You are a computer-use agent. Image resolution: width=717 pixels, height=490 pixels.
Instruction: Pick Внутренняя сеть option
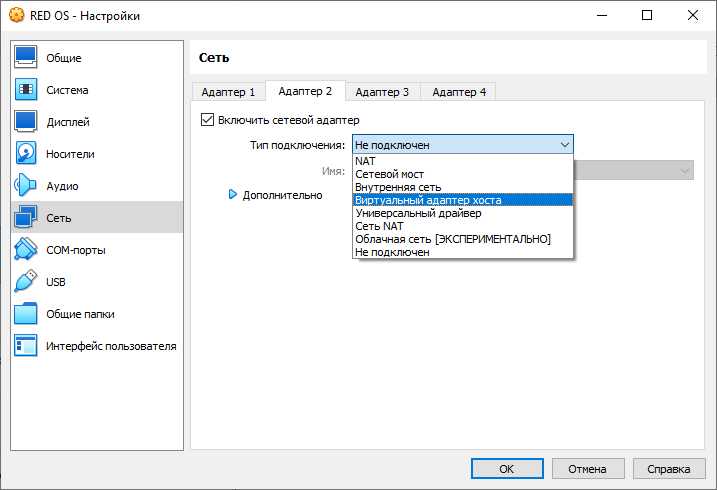pos(397,187)
